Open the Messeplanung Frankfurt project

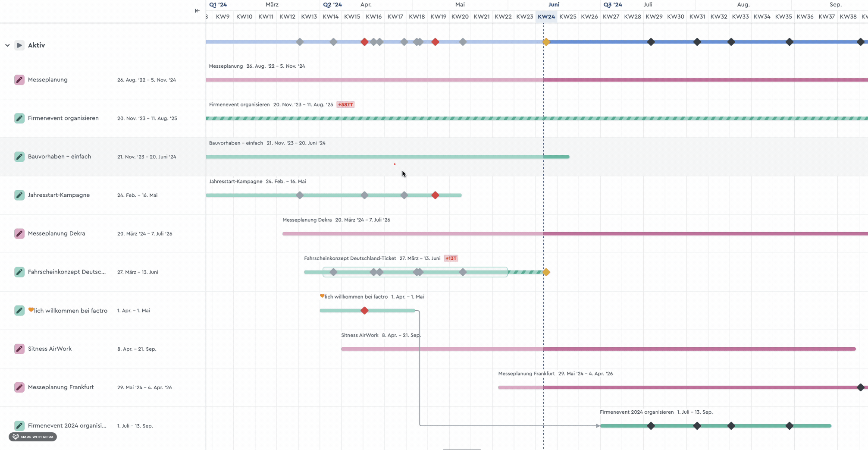[x=61, y=387]
